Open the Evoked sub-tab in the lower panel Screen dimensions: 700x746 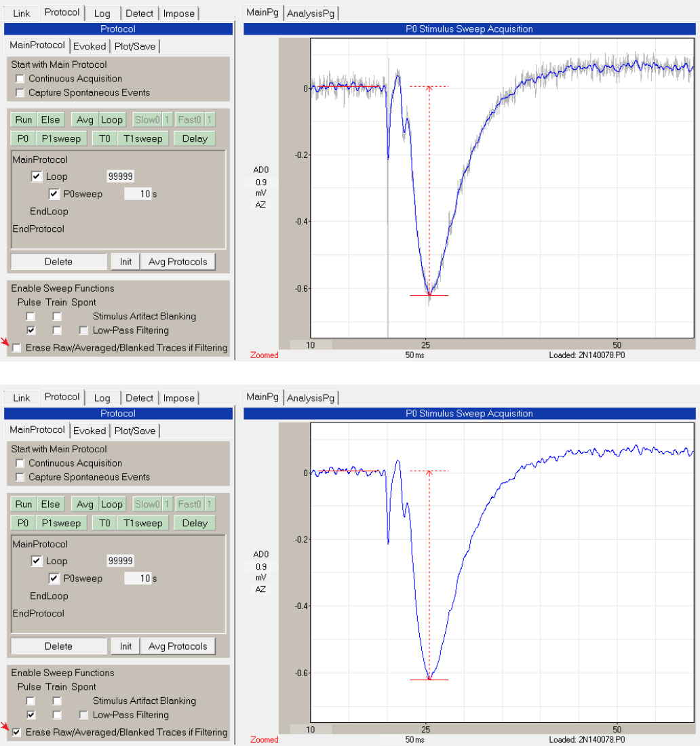click(90, 431)
